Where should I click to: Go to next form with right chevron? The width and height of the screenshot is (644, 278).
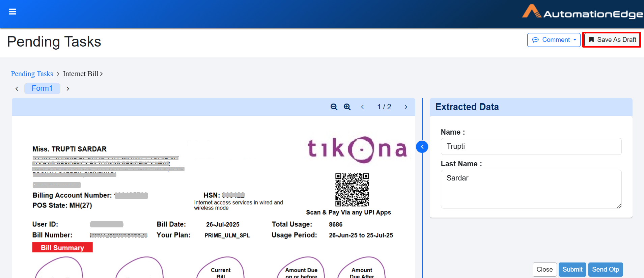coord(68,89)
